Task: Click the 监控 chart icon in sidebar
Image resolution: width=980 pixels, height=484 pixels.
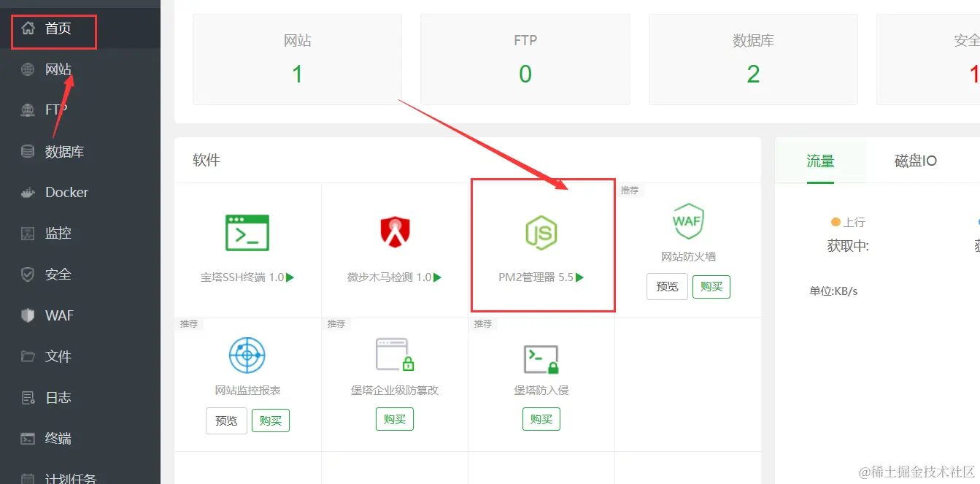Action: coord(28,234)
